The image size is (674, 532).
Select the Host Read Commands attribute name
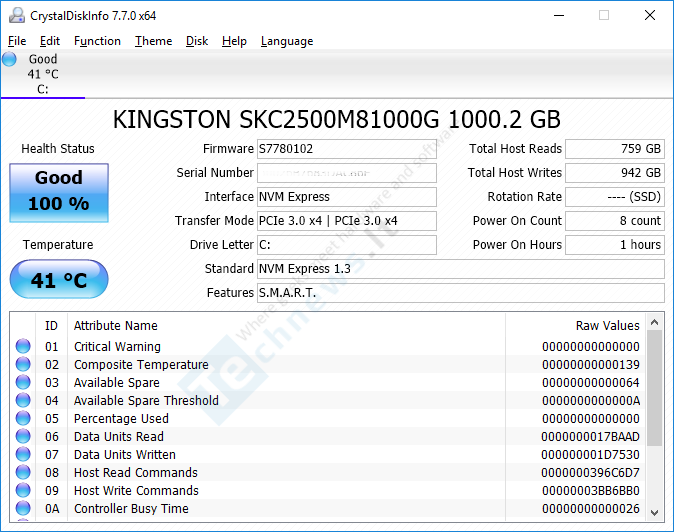[x=136, y=473]
